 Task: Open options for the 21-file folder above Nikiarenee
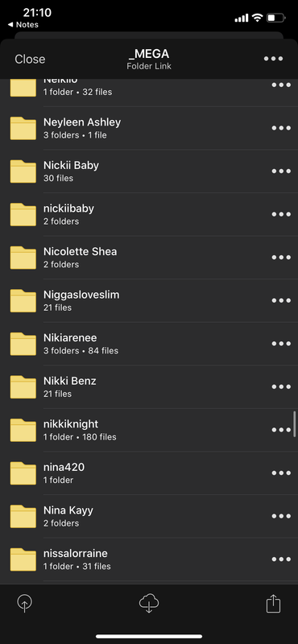click(x=282, y=300)
